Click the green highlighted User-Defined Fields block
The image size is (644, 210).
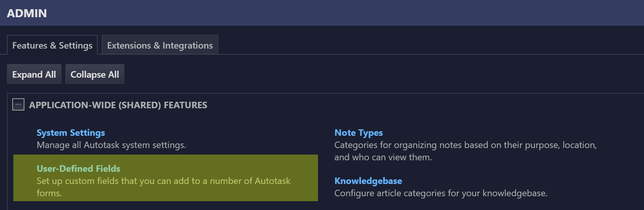pyautogui.click(x=166, y=178)
